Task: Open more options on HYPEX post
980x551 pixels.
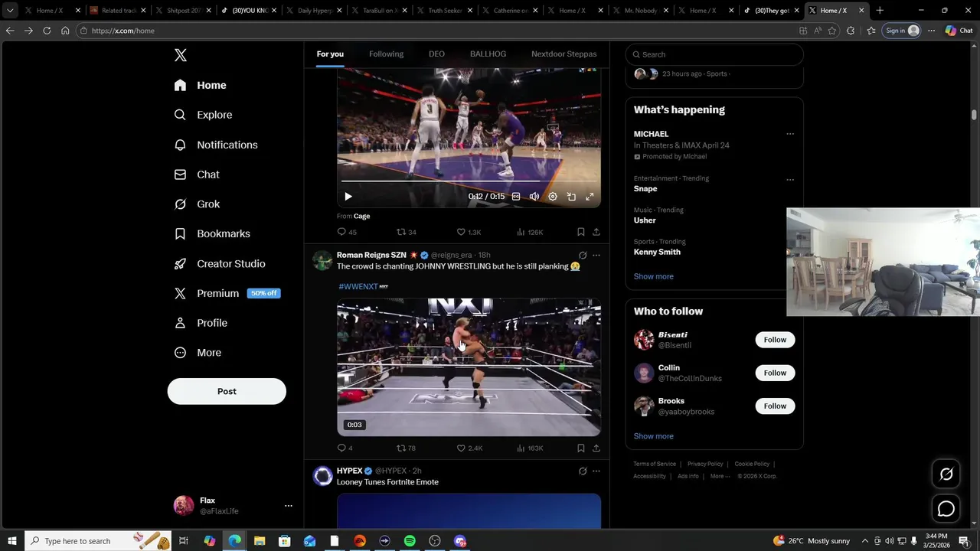Action: coord(596,471)
